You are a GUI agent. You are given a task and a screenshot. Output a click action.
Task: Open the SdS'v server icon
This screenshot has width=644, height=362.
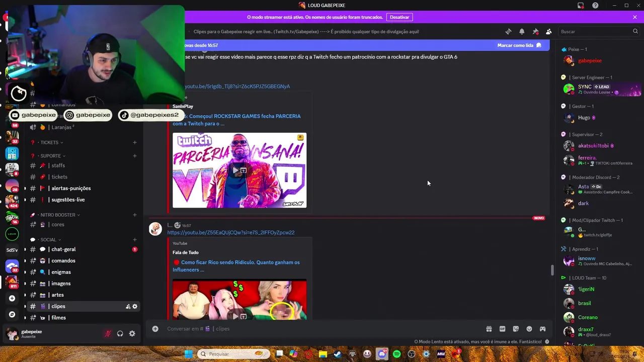point(12,250)
